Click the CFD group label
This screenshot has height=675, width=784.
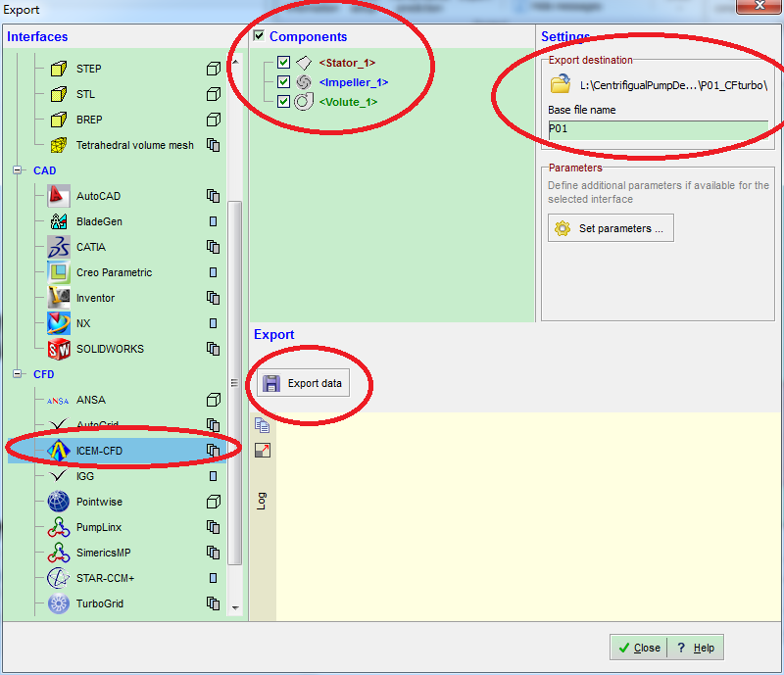(43, 374)
